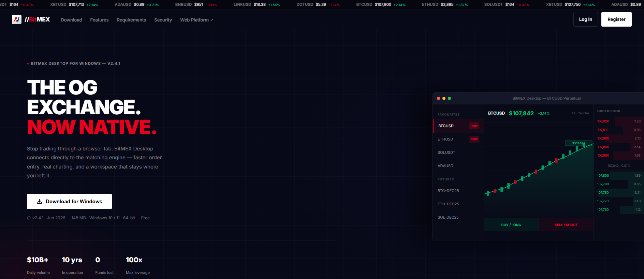This screenshot has width=644, height=279.
Task: Click the Log In button
Action: 586,19
